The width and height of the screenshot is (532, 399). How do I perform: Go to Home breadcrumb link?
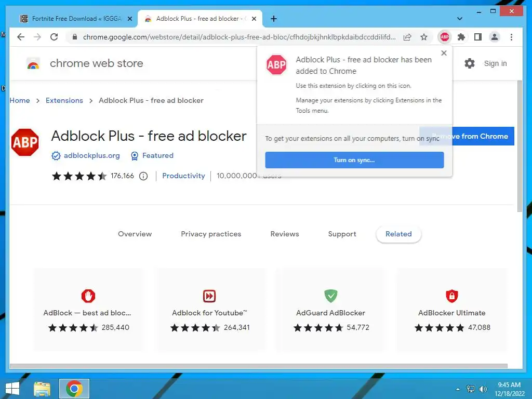point(20,100)
